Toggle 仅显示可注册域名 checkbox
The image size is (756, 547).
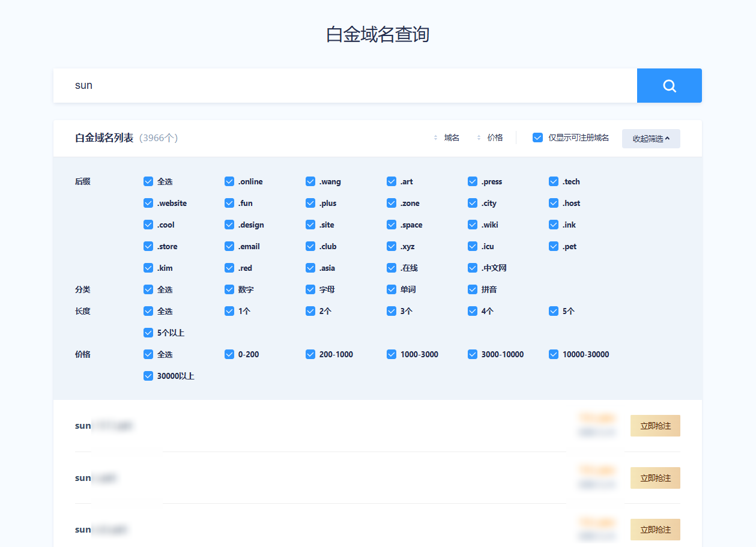point(538,138)
